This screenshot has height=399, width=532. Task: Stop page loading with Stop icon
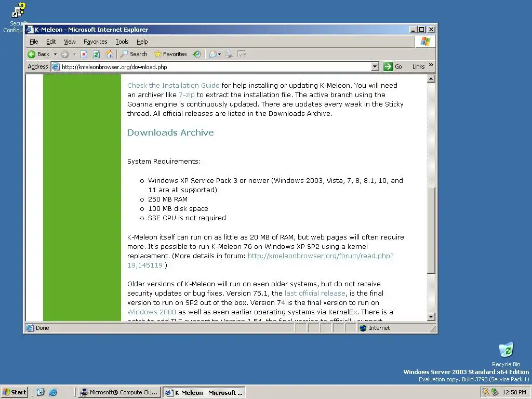pos(84,54)
